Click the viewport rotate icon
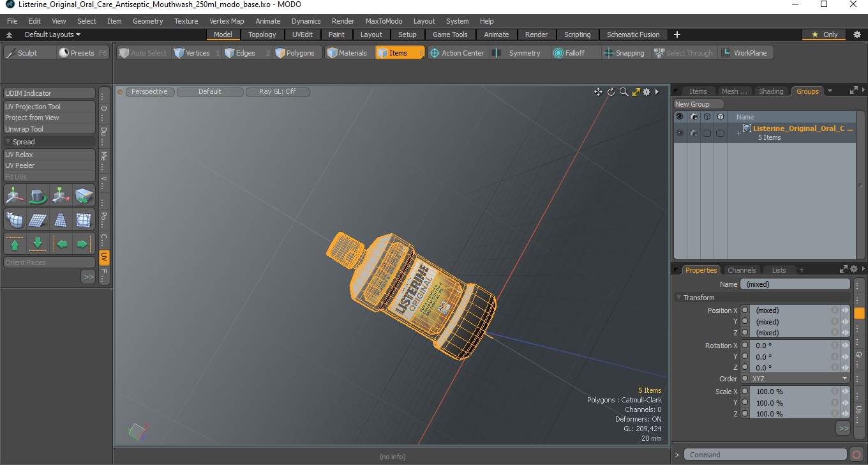 pos(611,92)
